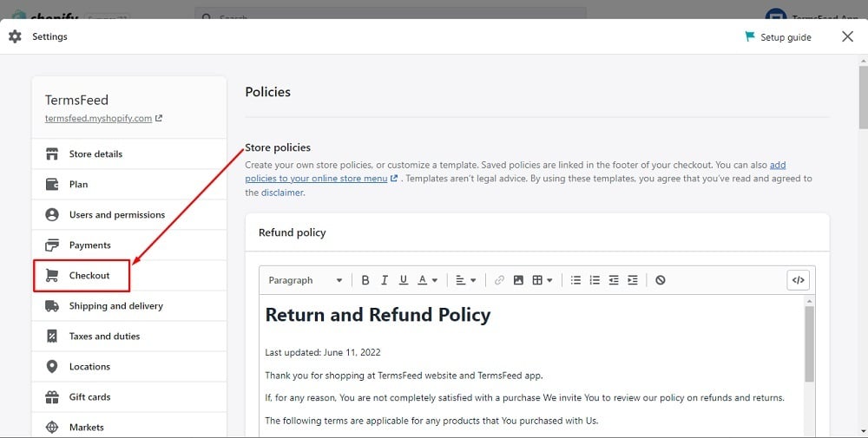Click the truck icon beside Shipping and delivery
The height and width of the screenshot is (438, 868).
[x=52, y=306]
